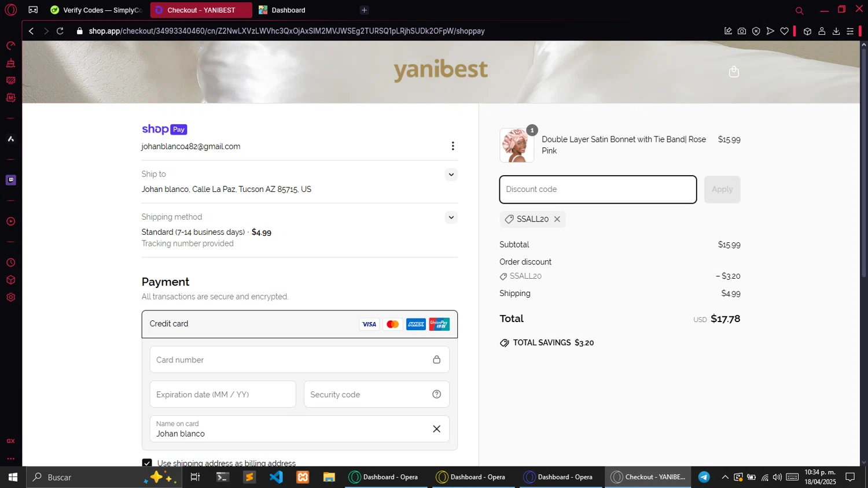This screenshot has height=488, width=868.
Task: Open the ad blocker shield icon
Action: [756, 31]
